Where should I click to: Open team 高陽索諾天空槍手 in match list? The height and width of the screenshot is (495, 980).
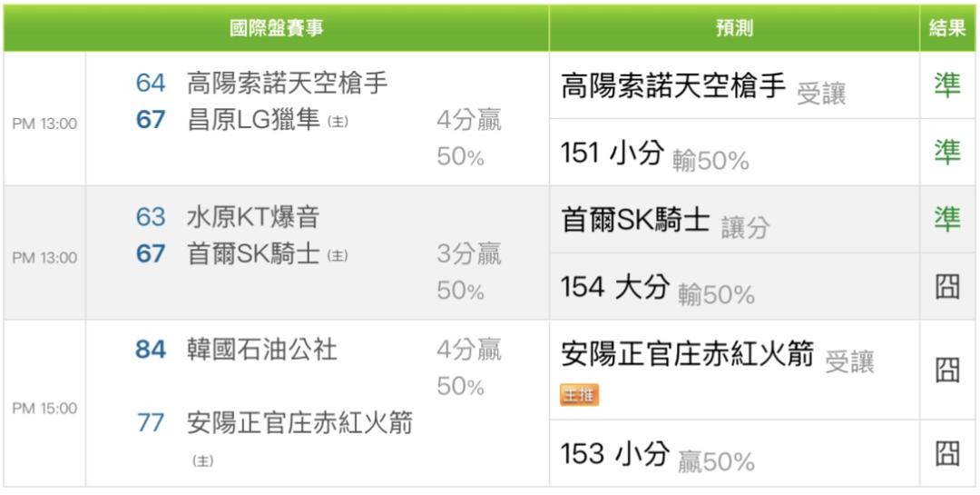[x=288, y=84]
